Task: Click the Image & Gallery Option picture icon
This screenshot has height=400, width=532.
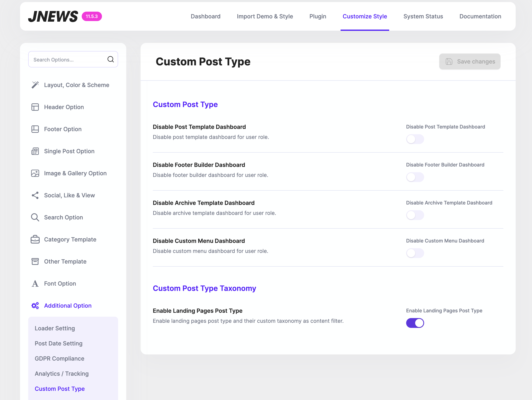Action: tap(35, 173)
